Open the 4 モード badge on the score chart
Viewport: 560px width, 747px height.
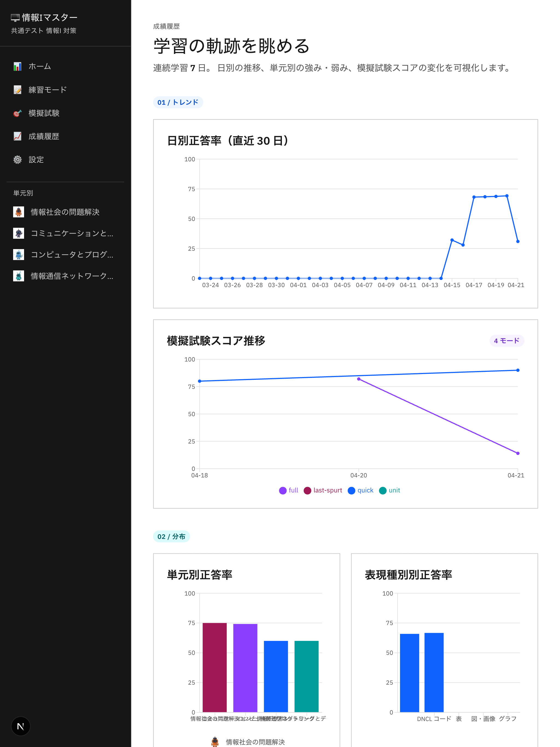pyautogui.click(x=507, y=341)
